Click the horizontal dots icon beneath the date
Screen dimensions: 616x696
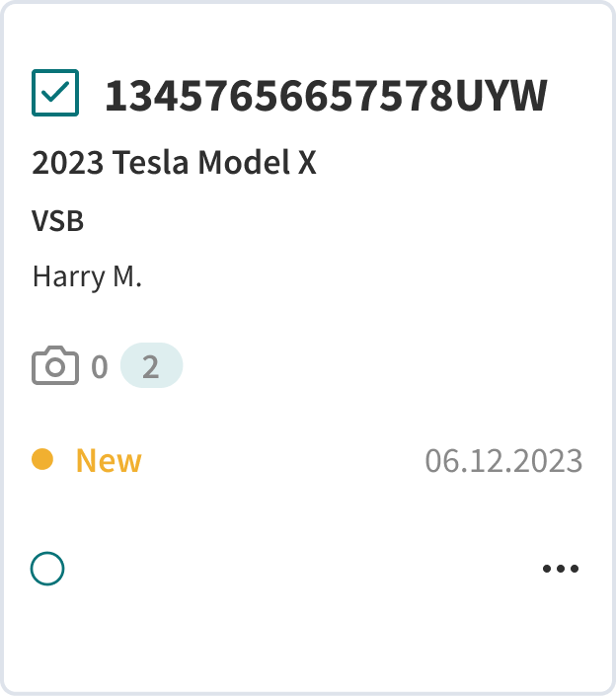(560, 569)
